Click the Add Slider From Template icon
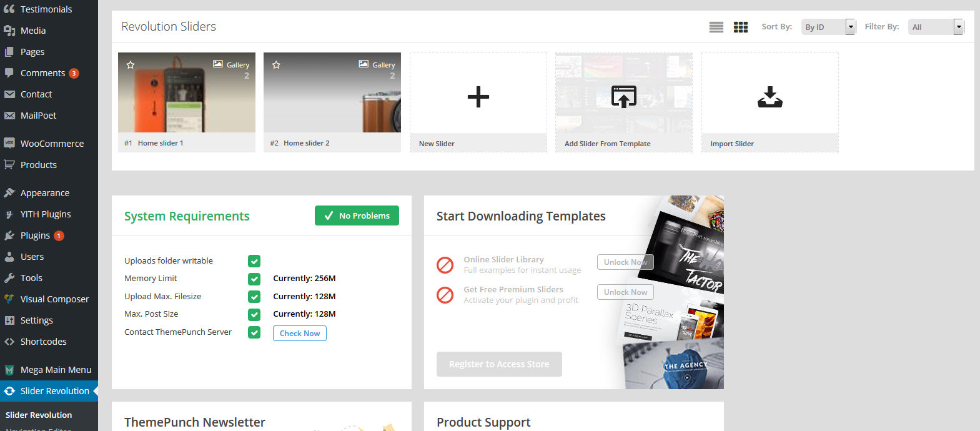Image resolution: width=980 pixels, height=431 pixels. pyautogui.click(x=624, y=97)
